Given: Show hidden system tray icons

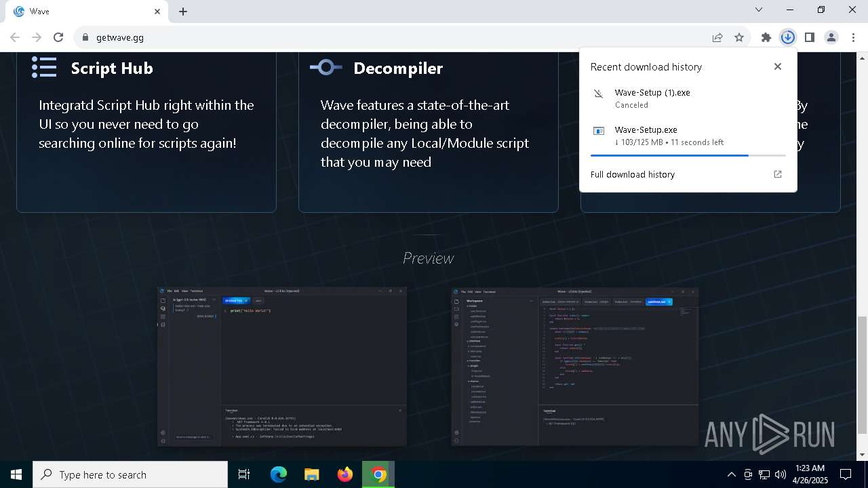Looking at the screenshot, I should [x=731, y=474].
